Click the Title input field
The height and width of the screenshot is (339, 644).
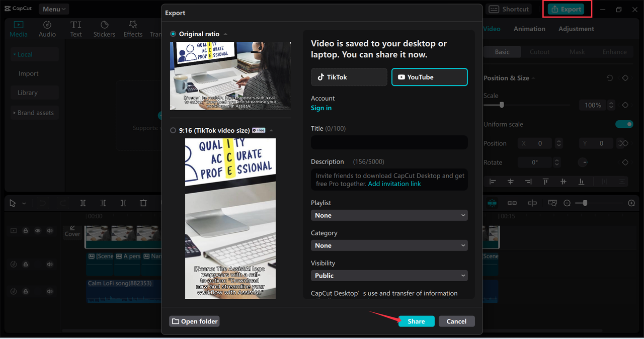coord(389,142)
